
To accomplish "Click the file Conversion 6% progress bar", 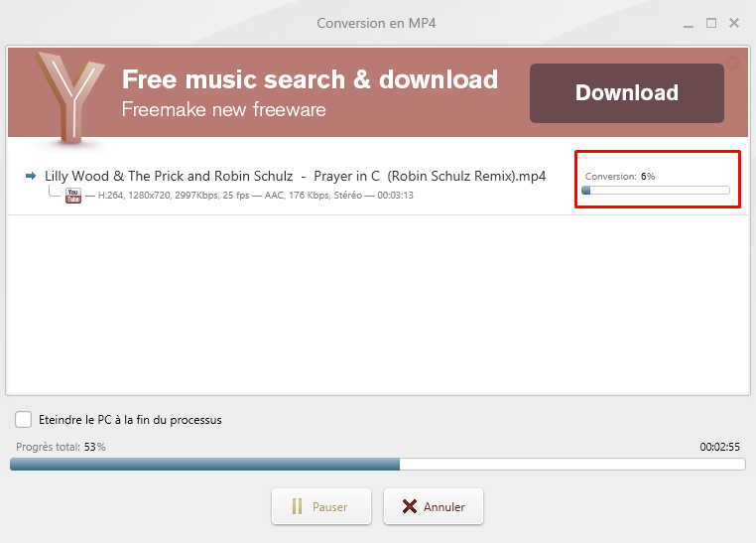I will pos(656,190).
